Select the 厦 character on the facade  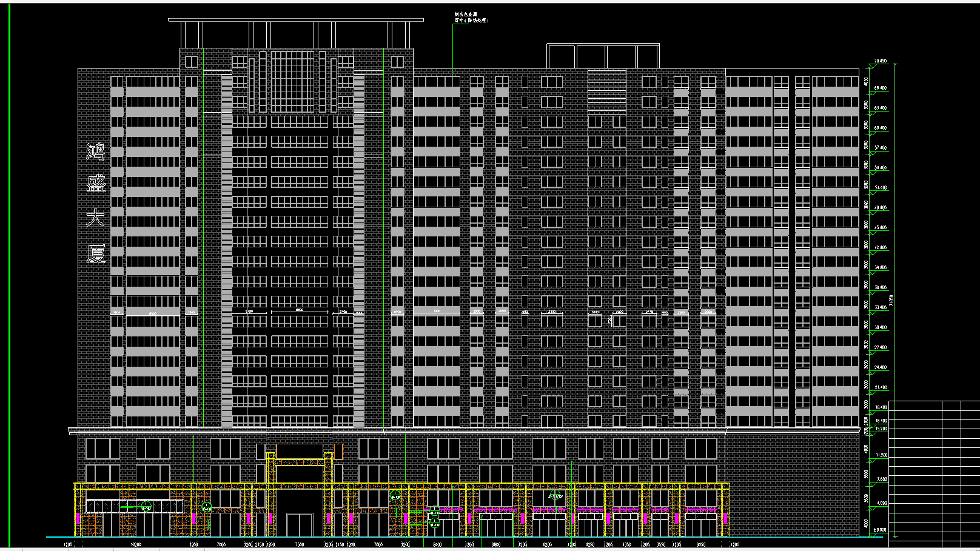(96, 253)
